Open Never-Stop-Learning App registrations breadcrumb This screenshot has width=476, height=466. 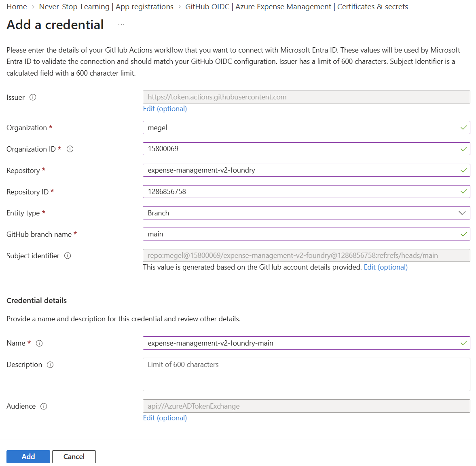(x=106, y=7)
